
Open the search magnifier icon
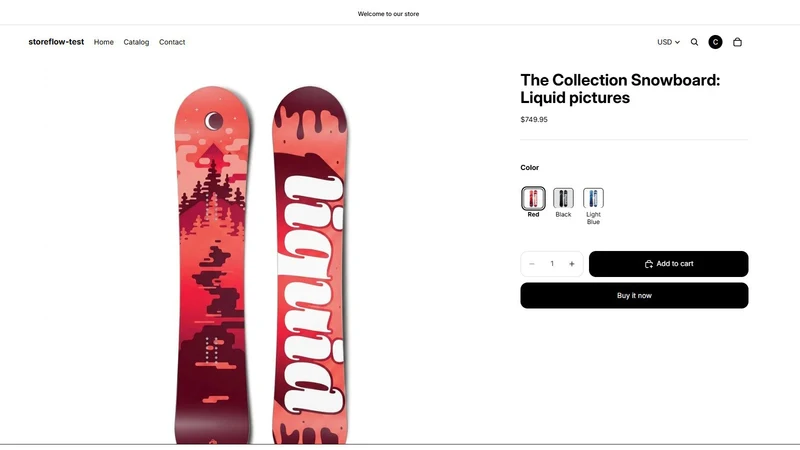[x=694, y=42]
